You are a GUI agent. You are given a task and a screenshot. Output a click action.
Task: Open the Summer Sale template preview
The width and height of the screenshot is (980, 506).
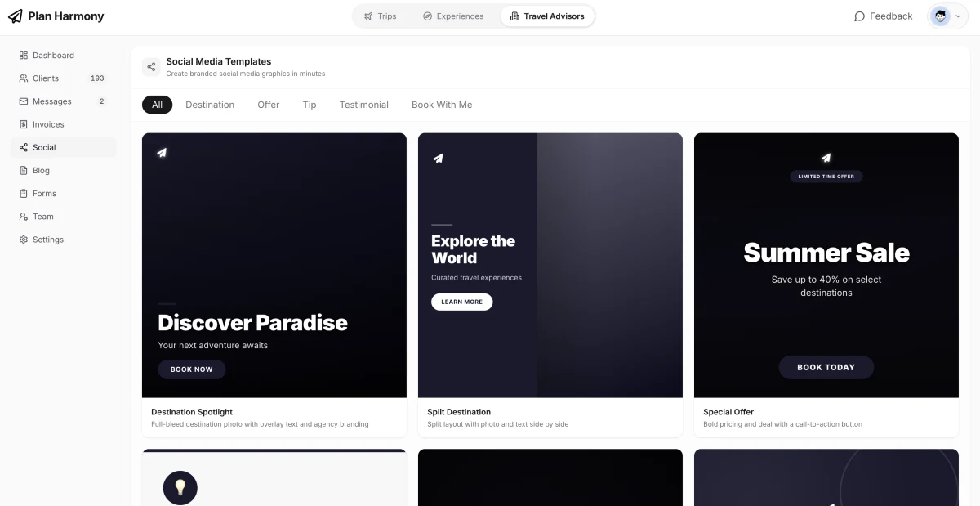coord(826,266)
